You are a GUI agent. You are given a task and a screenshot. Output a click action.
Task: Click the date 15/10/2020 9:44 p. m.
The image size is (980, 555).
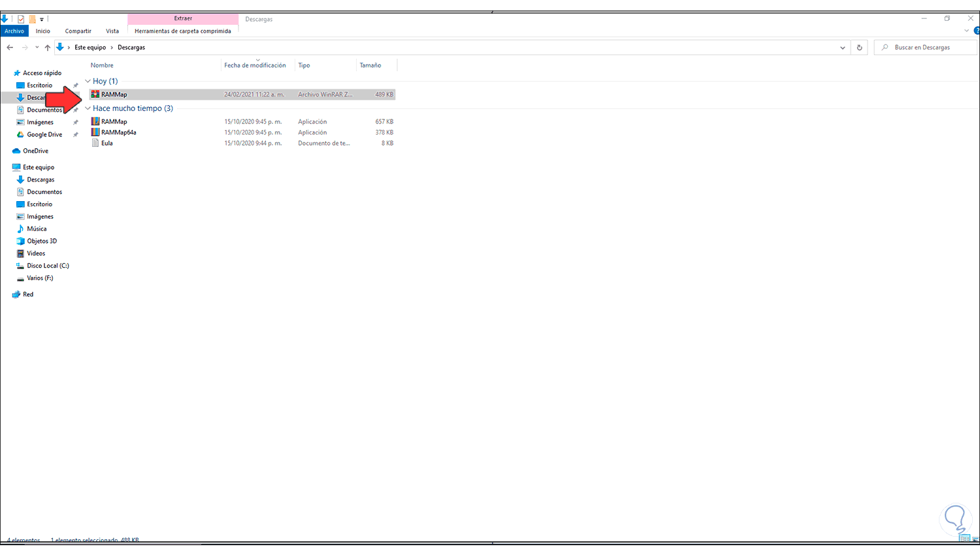click(253, 143)
